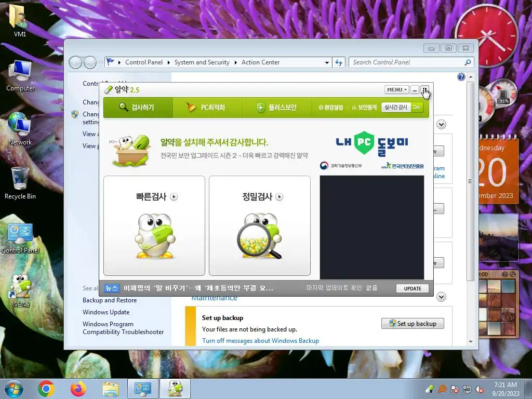
Task: Click System and Security breadcrumb
Action: [x=202, y=62]
